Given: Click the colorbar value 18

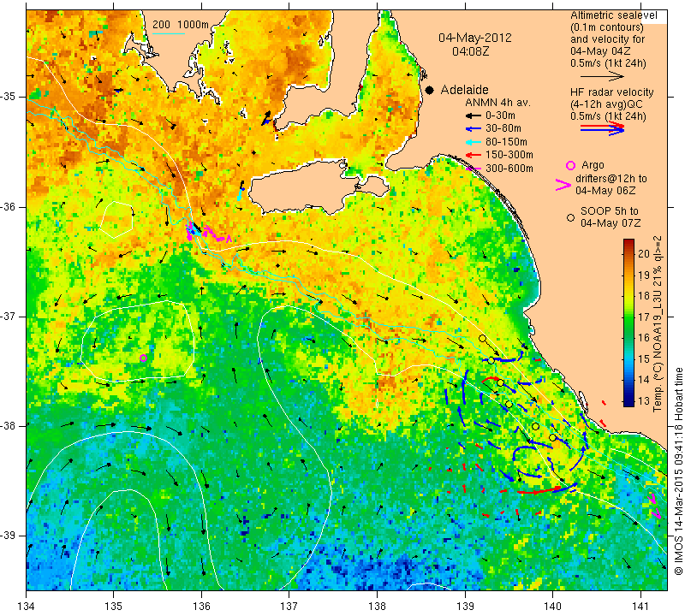Looking at the screenshot, I should coord(644,296).
